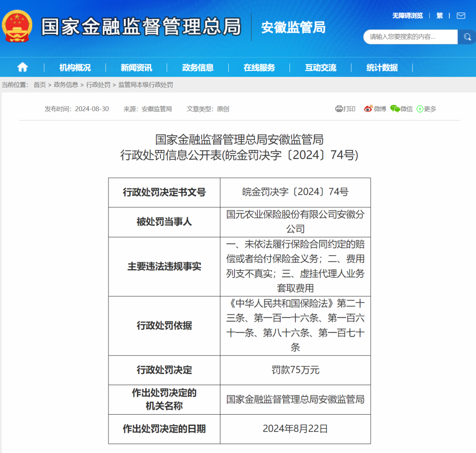Click the date cell 2024年8月22日
476x453 pixels.
pyautogui.click(x=295, y=429)
